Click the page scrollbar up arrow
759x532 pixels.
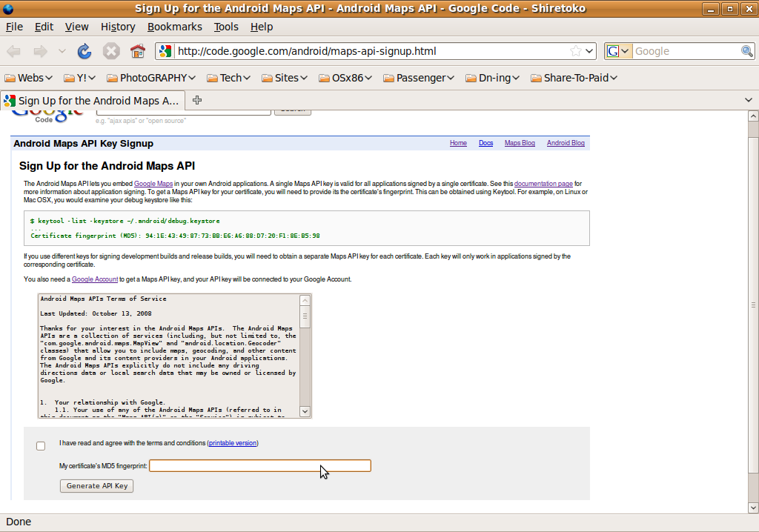pos(753,116)
